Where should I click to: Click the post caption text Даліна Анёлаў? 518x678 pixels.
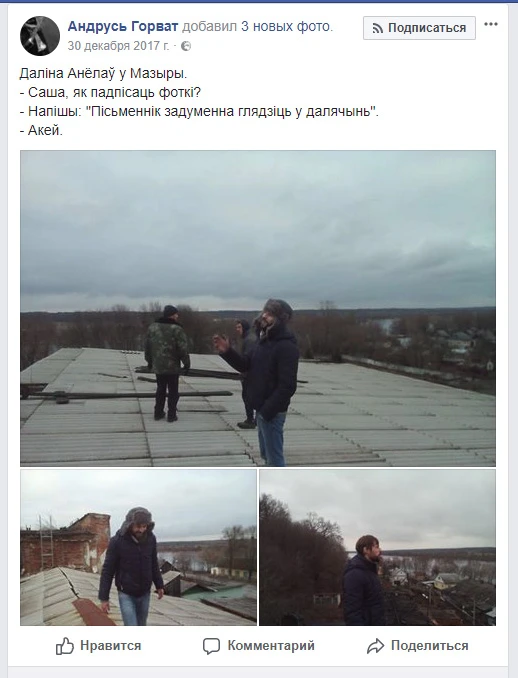point(67,74)
